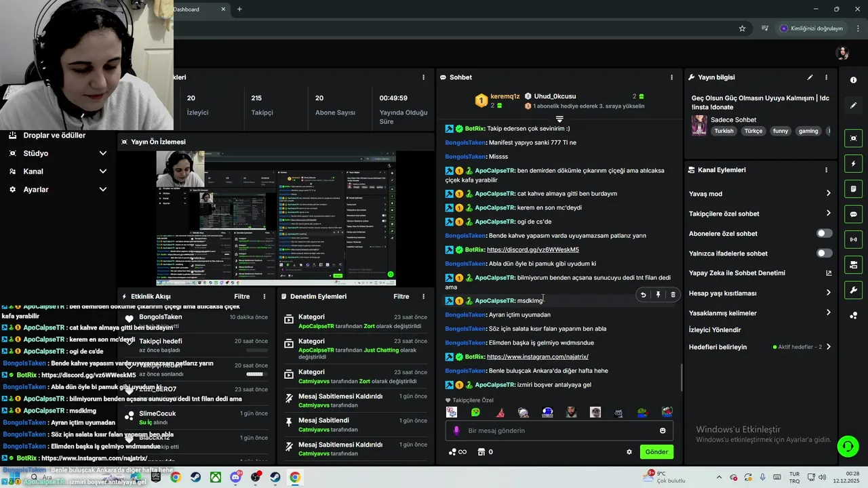Open the Etkinlik Akışı three-dot menu
868x488 pixels.
(264, 296)
